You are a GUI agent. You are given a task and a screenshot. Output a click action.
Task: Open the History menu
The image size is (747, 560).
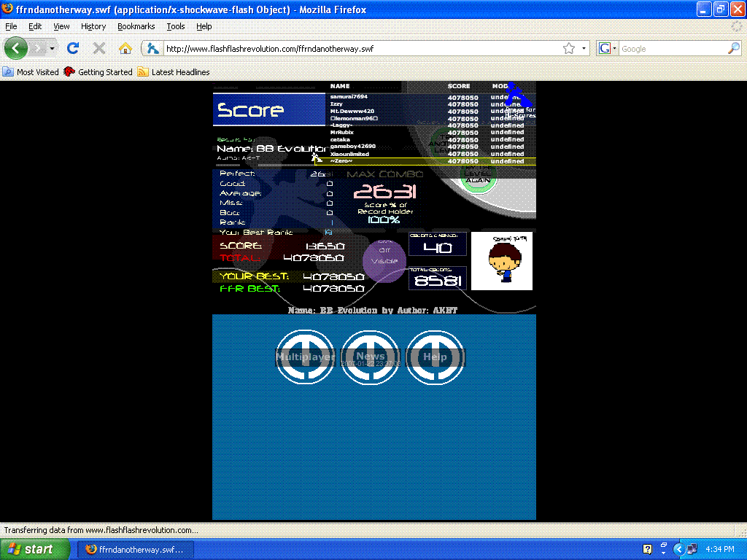tap(93, 26)
